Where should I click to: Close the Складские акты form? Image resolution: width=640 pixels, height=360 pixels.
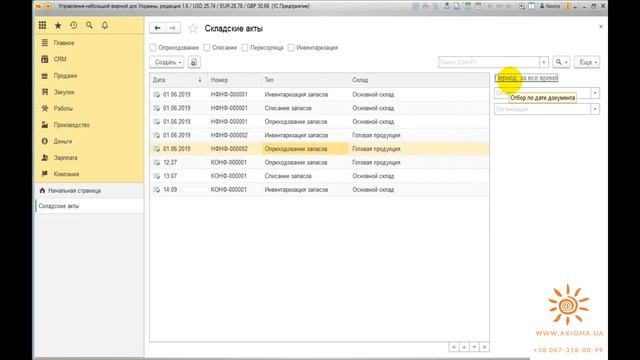pyautogui.click(x=601, y=27)
